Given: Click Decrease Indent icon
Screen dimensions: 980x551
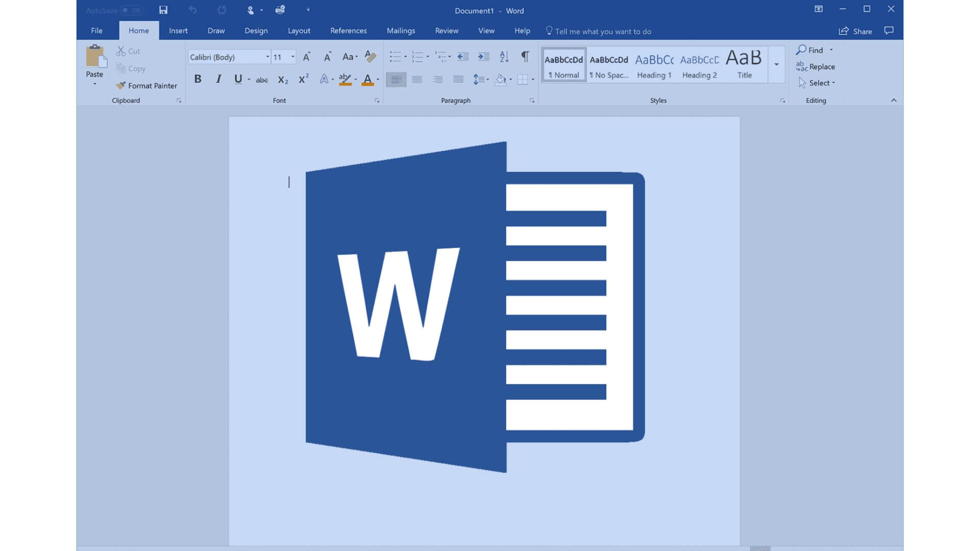Looking at the screenshot, I should tap(463, 57).
